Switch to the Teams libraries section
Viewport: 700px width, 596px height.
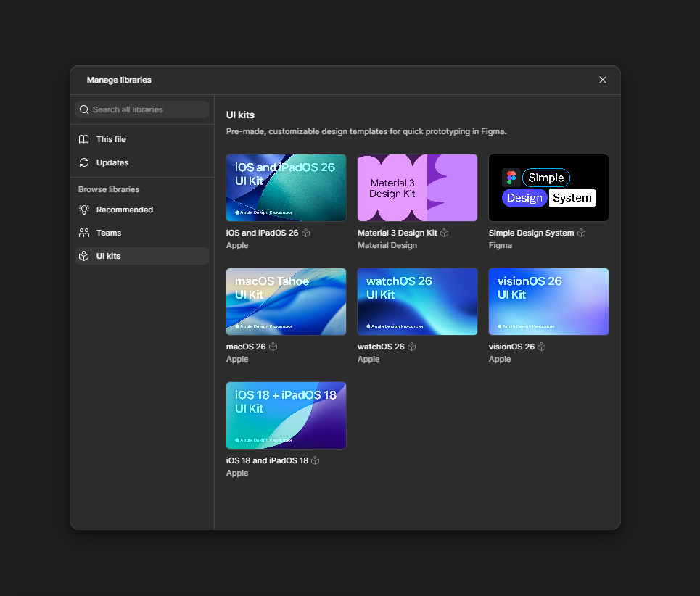(108, 233)
